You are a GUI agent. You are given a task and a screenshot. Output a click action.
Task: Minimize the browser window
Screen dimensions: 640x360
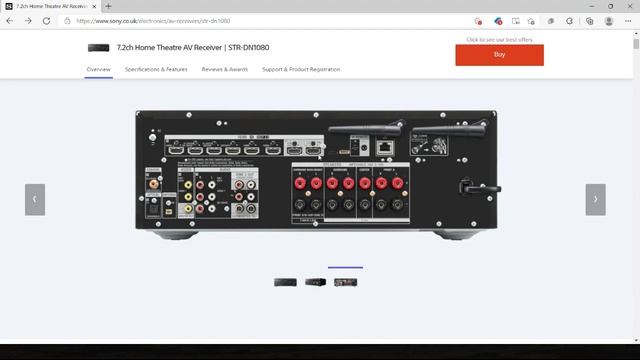[592, 6]
